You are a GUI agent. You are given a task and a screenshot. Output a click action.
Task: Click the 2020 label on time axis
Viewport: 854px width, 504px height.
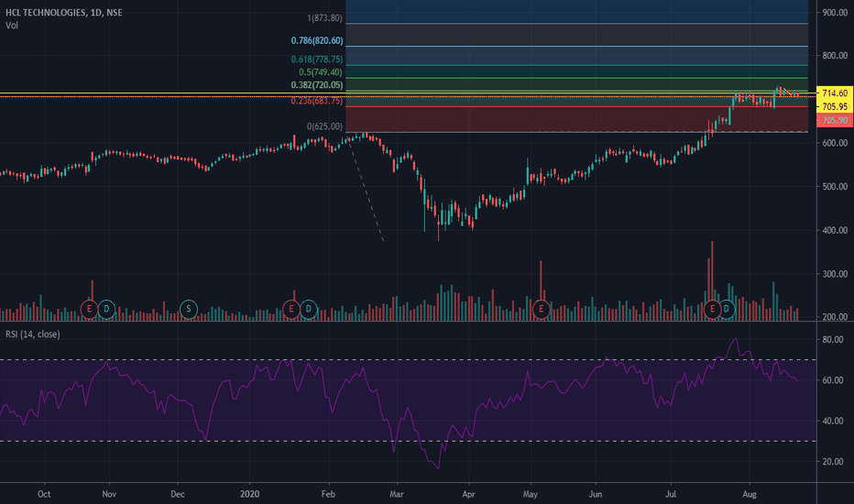point(250,494)
